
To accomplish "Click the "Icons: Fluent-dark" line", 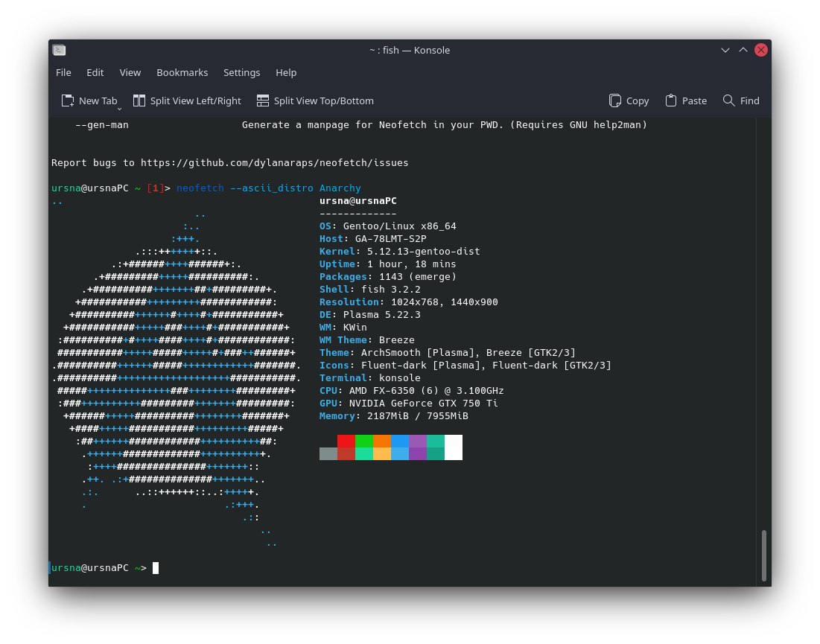I will click(x=465, y=366).
